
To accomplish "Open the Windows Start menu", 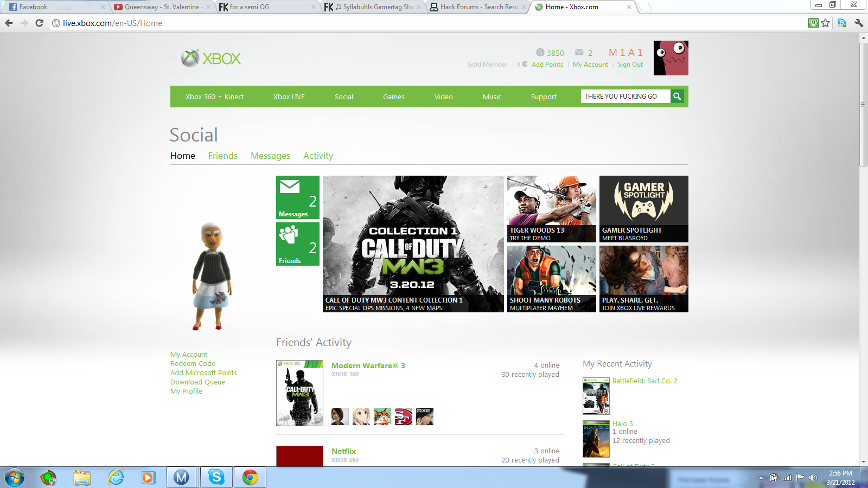I will point(15,478).
